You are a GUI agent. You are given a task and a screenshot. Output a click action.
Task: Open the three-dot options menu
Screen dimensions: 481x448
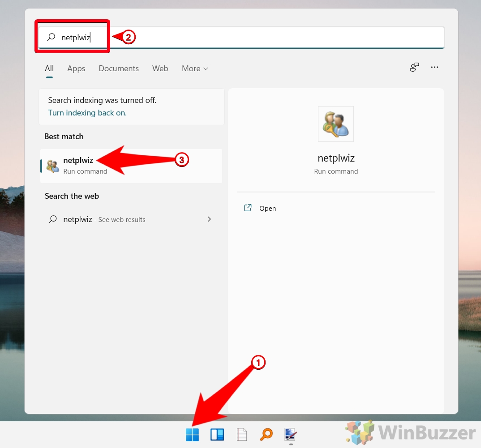435,67
